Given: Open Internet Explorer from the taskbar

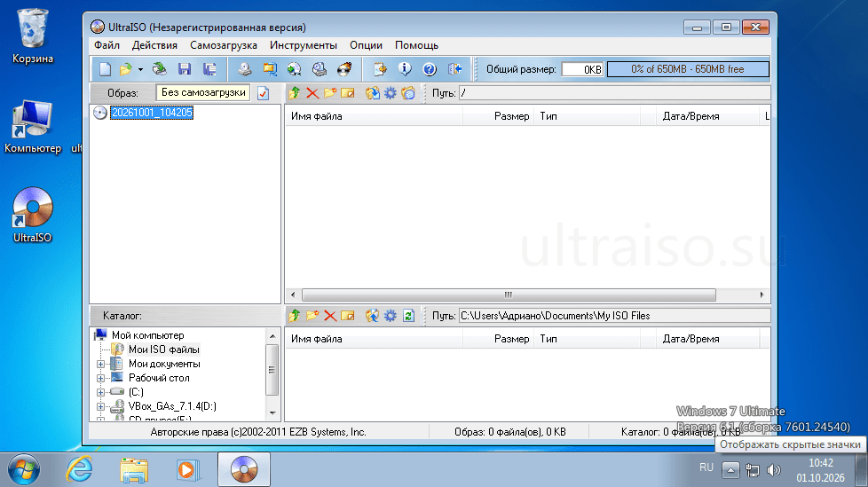Looking at the screenshot, I should pyautogui.click(x=80, y=470).
